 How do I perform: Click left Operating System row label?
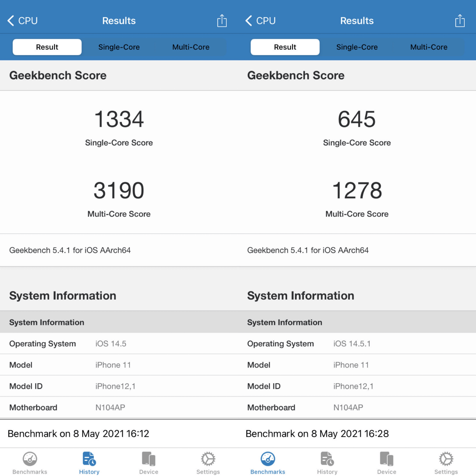(43, 344)
